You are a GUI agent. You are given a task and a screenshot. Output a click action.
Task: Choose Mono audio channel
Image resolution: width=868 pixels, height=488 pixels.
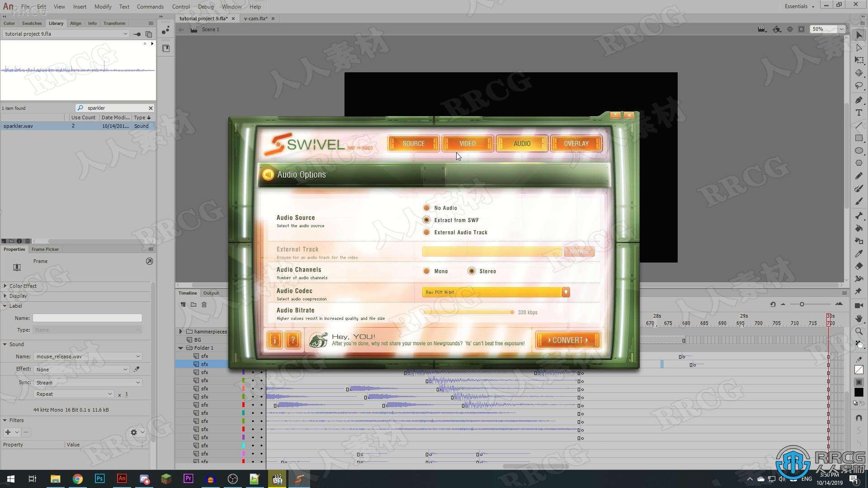426,271
